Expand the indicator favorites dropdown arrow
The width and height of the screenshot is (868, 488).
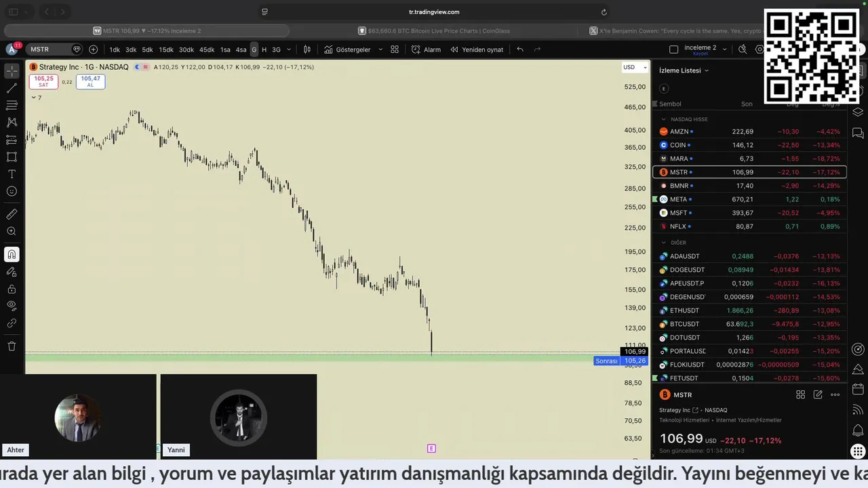click(380, 49)
